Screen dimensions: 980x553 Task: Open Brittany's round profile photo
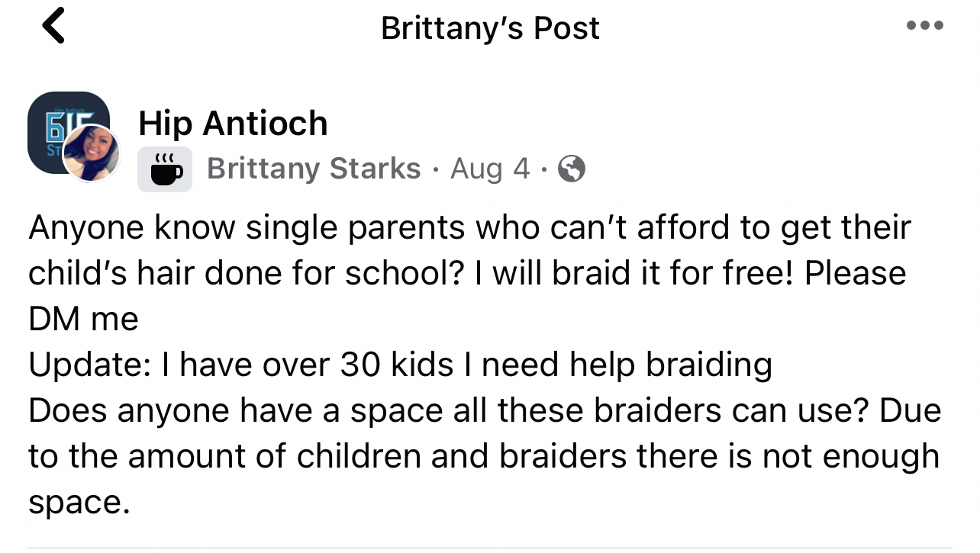(91, 153)
